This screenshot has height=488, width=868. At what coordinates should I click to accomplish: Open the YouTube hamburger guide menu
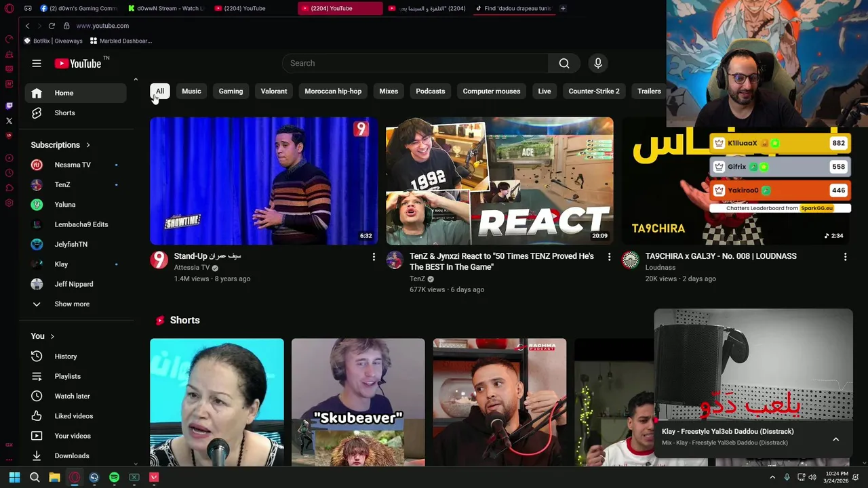click(x=37, y=64)
